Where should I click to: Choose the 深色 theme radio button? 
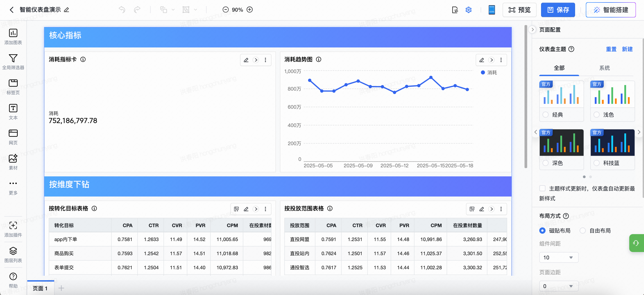546,163
